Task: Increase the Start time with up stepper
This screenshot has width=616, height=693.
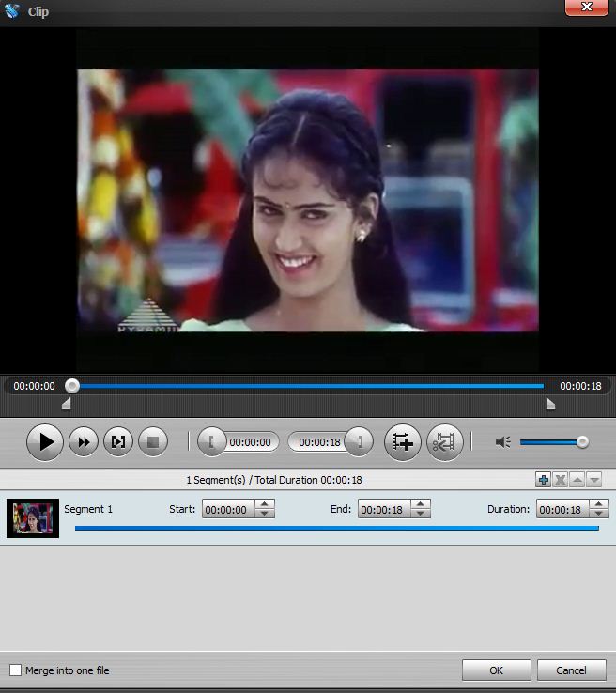Action: click(x=264, y=504)
